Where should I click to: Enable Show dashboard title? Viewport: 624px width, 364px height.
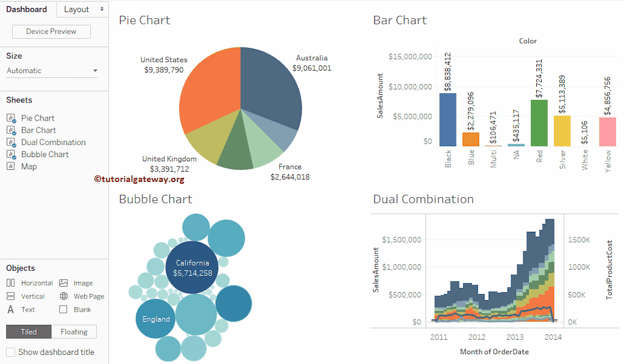coord(11,352)
